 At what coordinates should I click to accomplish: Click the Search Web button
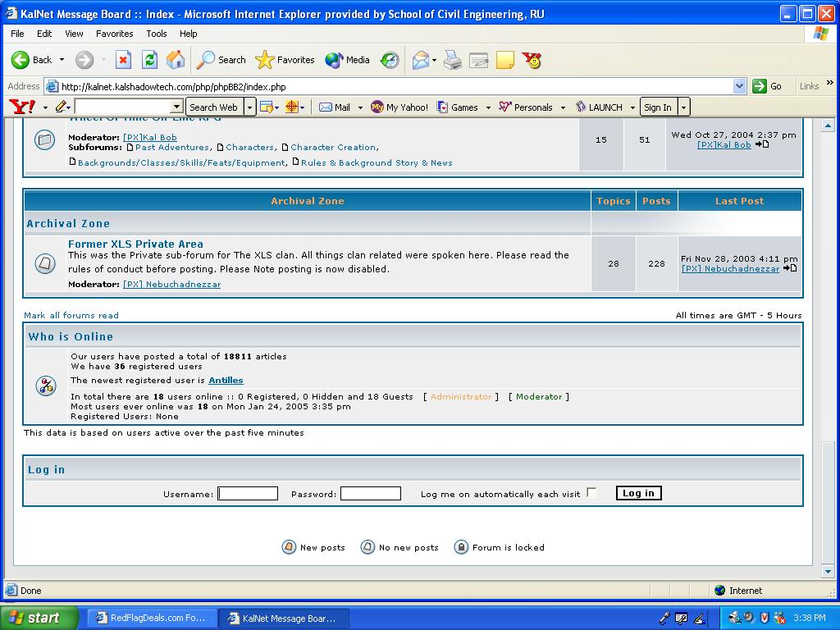214,107
